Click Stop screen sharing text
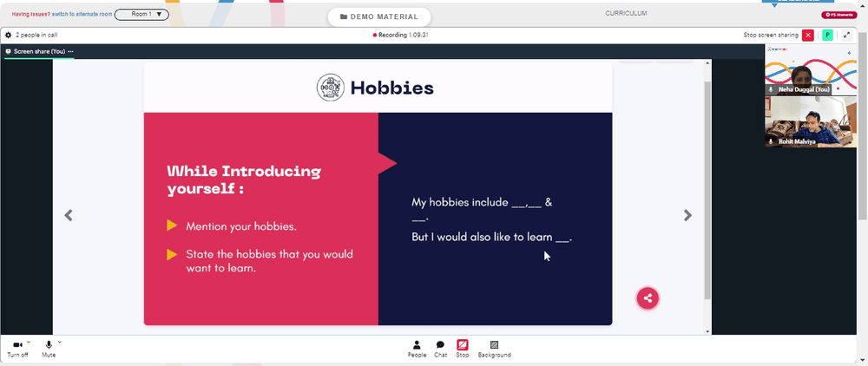 (x=771, y=35)
